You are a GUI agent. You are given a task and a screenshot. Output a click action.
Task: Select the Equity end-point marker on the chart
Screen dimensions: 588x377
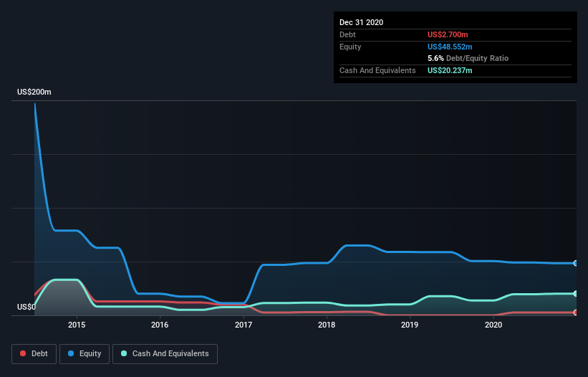coord(576,263)
